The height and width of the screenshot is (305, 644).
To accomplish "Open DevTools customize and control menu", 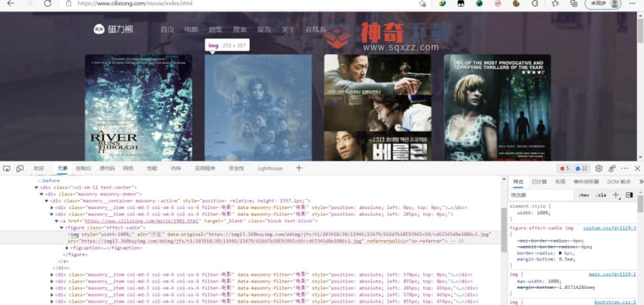I will [625, 169].
